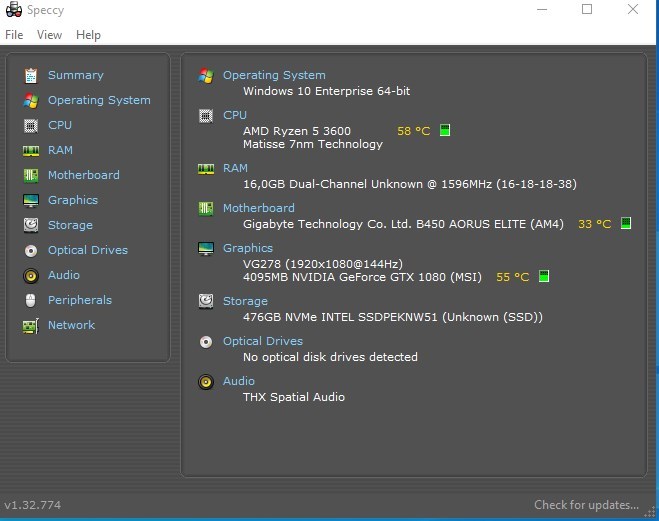
Task: Click the Peripherals mouse icon in sidebar
Action: click(x=31, y=300)
